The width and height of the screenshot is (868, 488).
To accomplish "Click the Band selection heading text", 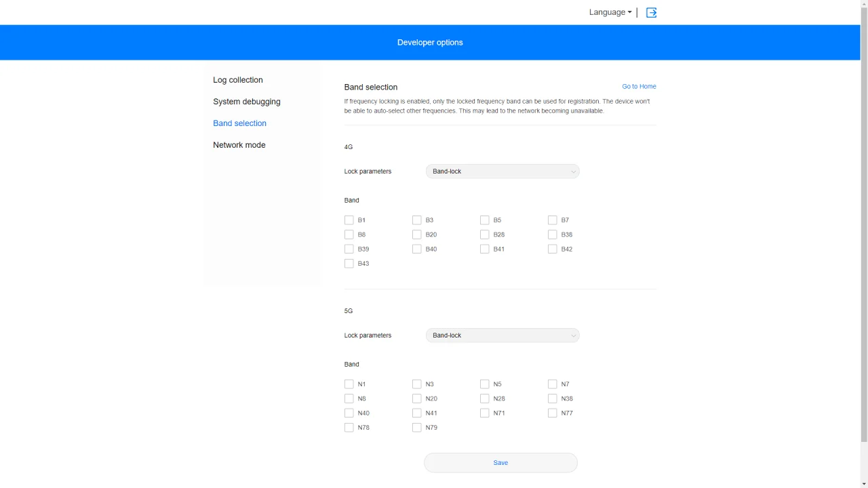I will 371,87.
